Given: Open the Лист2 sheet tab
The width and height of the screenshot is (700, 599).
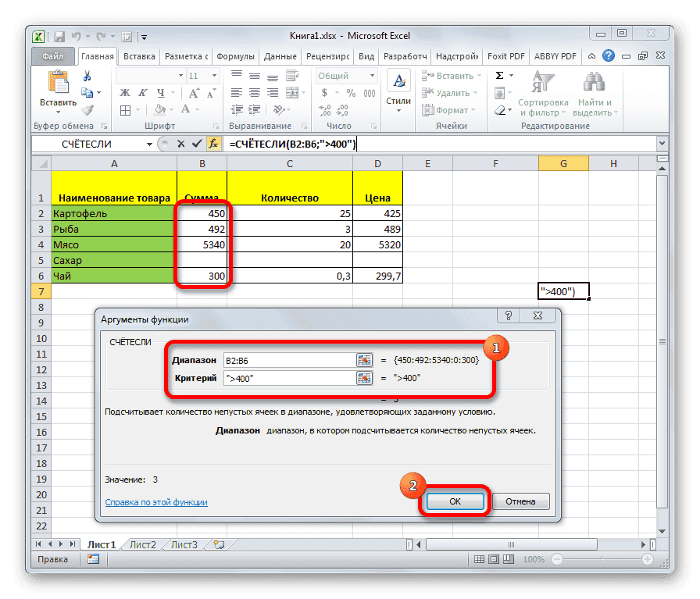Looking at the screenshot, I should (x=142, y=544).
